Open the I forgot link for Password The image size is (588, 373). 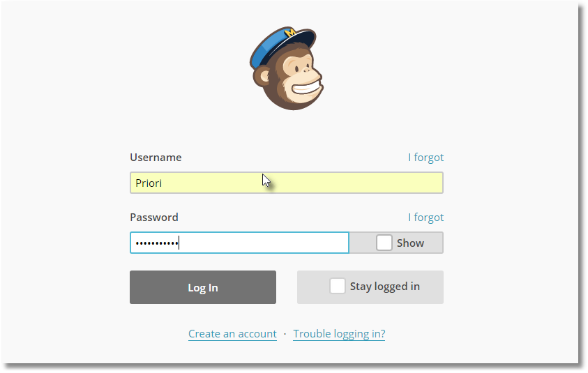pos(425,218)
